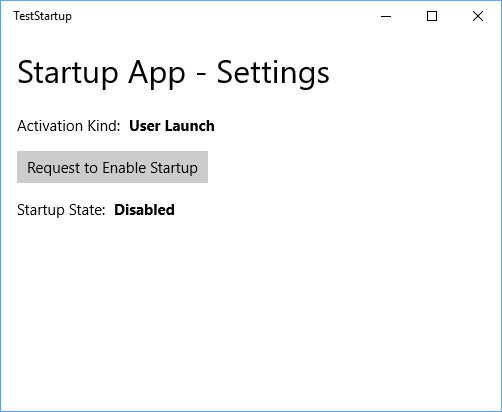
Task: Click the word Settings in the heading
Action: click(x=273, y=73)
